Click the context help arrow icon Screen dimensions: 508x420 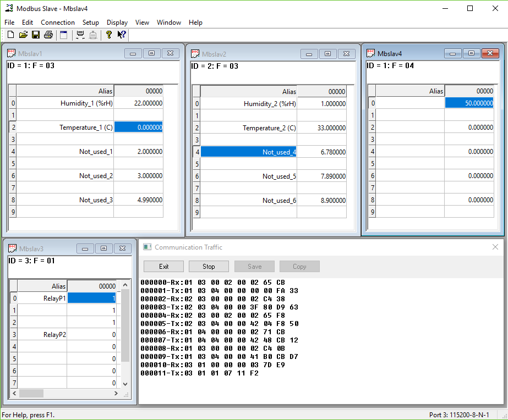(122, 35)
